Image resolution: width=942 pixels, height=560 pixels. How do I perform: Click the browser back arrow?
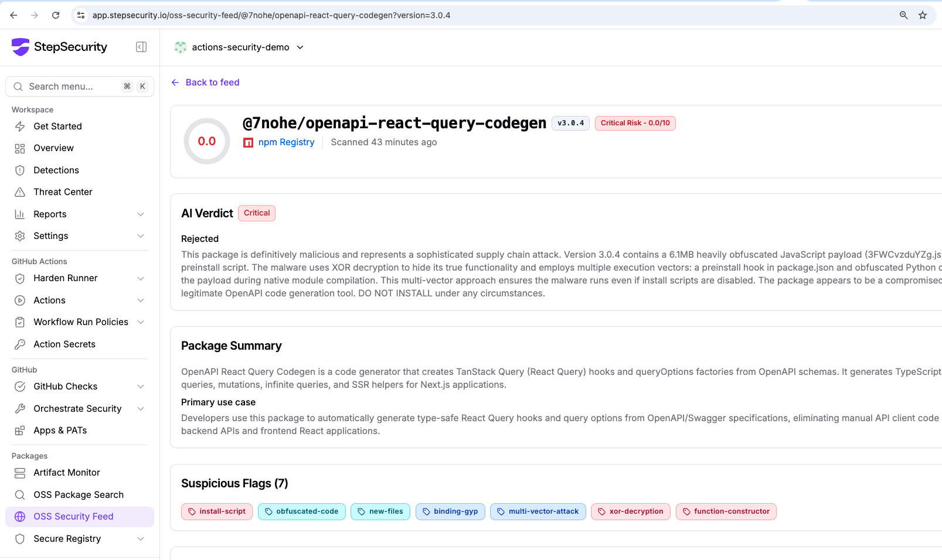(x=13, y=15)
